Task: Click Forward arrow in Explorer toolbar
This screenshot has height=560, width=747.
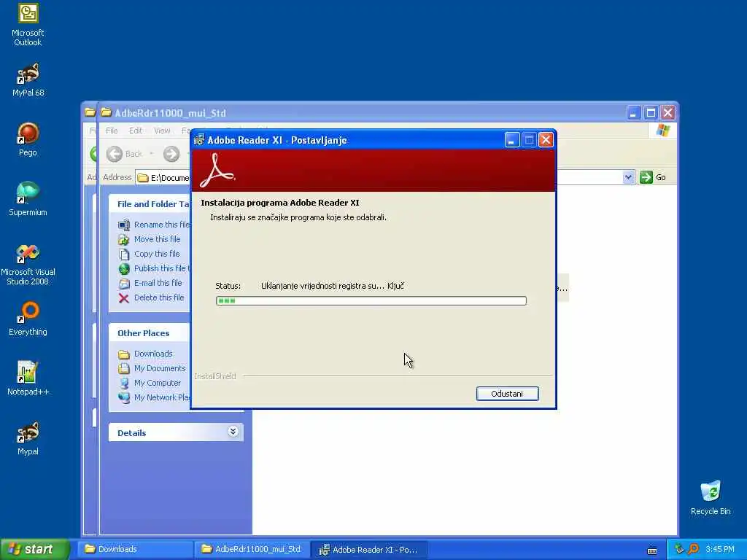Action: [x=171, y=154]
